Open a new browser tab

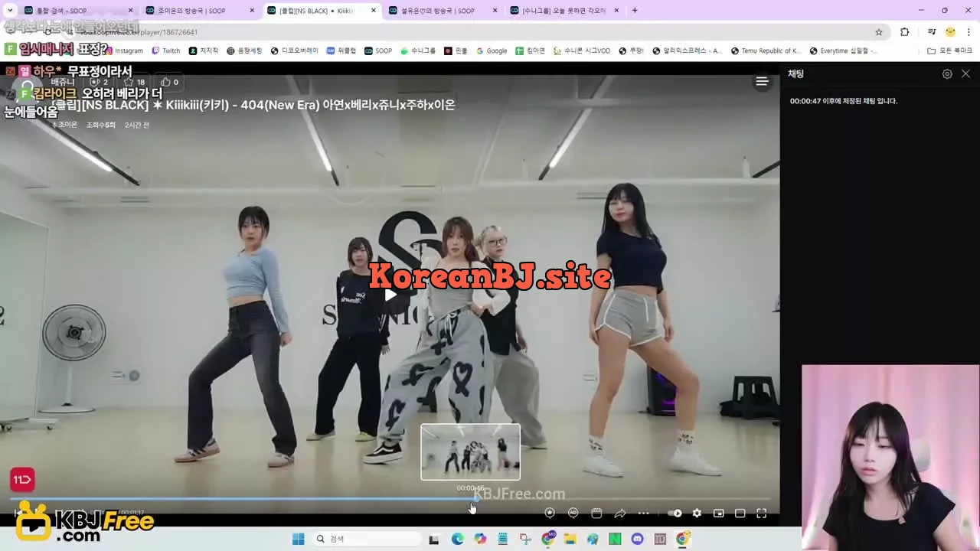pyautogui.click(x=635, y=11)
